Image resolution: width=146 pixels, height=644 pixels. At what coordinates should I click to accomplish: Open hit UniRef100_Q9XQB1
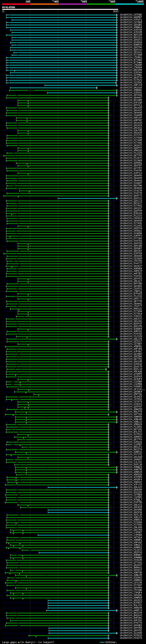pos(131,25)
